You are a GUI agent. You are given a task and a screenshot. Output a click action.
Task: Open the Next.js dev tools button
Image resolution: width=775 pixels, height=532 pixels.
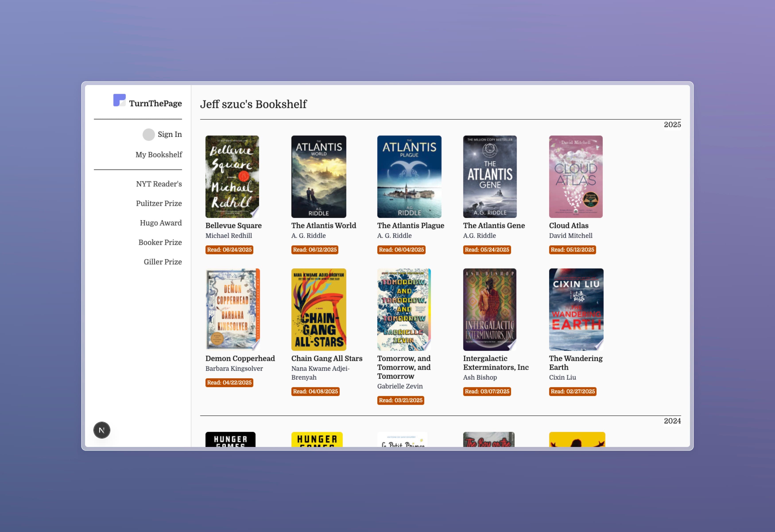102,430
